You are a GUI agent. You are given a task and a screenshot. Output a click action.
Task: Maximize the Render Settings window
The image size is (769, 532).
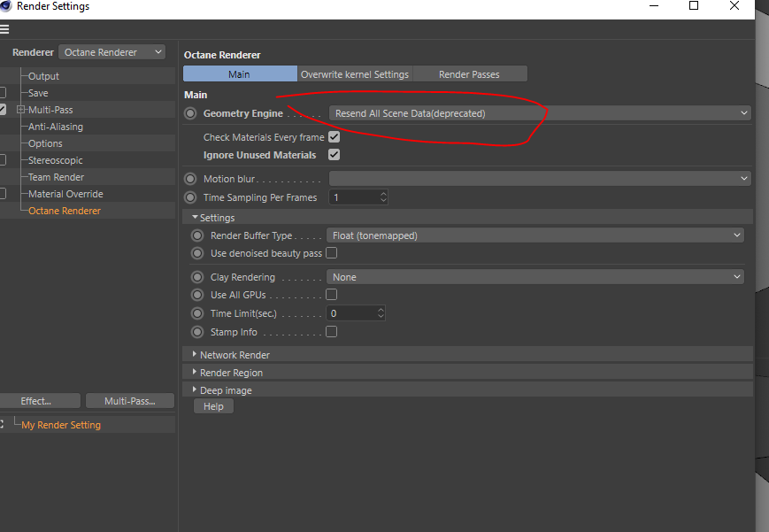(694, 6)
